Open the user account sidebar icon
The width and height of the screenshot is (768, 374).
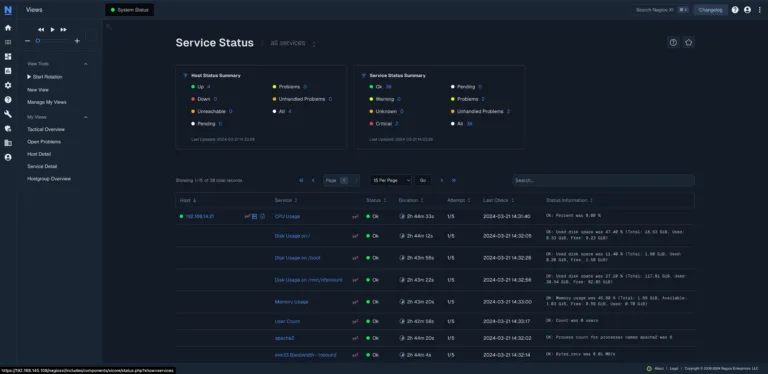point(8,158)
